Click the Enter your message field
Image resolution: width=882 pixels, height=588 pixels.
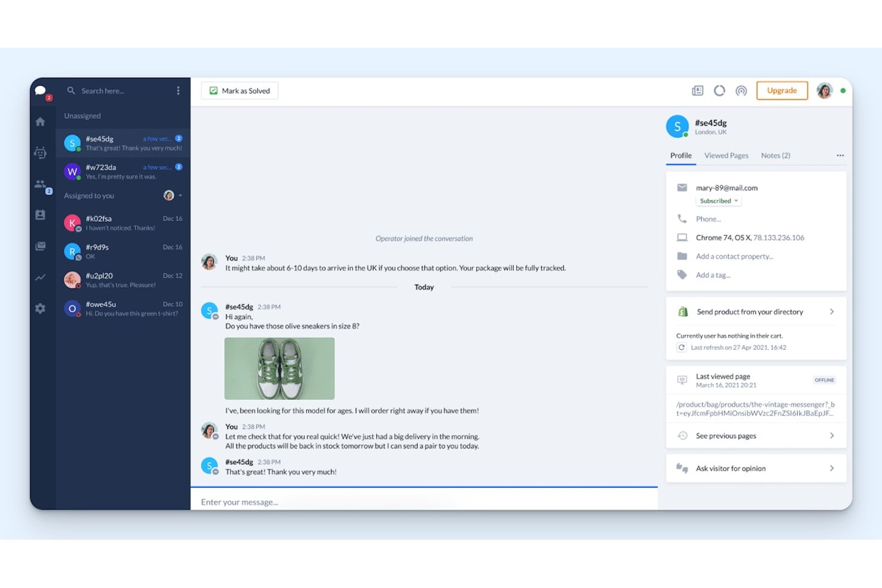(x=424, y=502)
